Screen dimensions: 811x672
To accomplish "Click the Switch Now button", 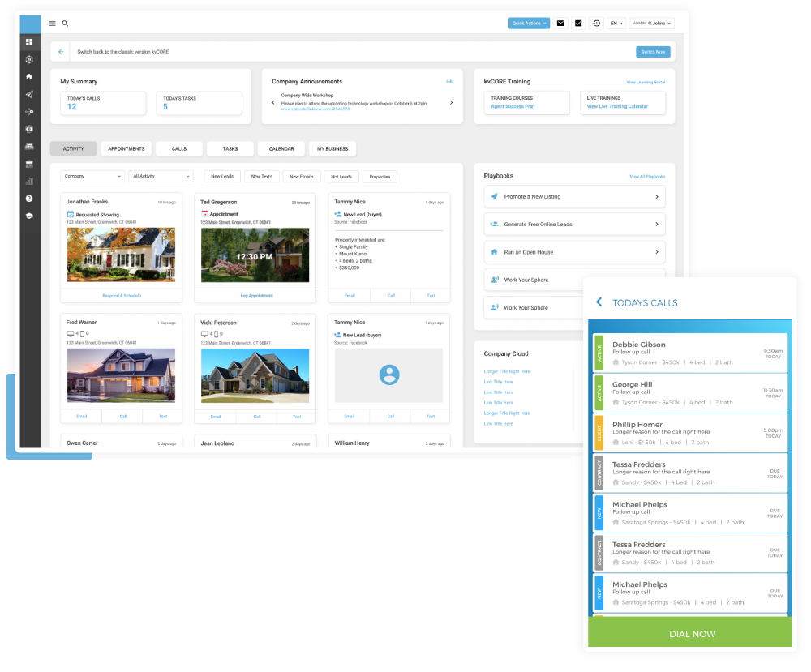I will pyautogui.click(x=653, y=52).
